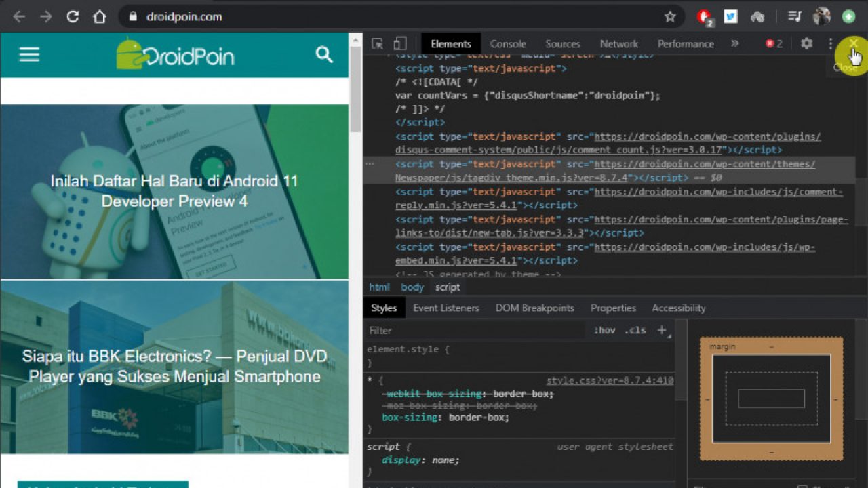Open the DOM Breakpoints sub-tab
The width and height of the screenshot is (868, 488).
[x=534, y=308]
